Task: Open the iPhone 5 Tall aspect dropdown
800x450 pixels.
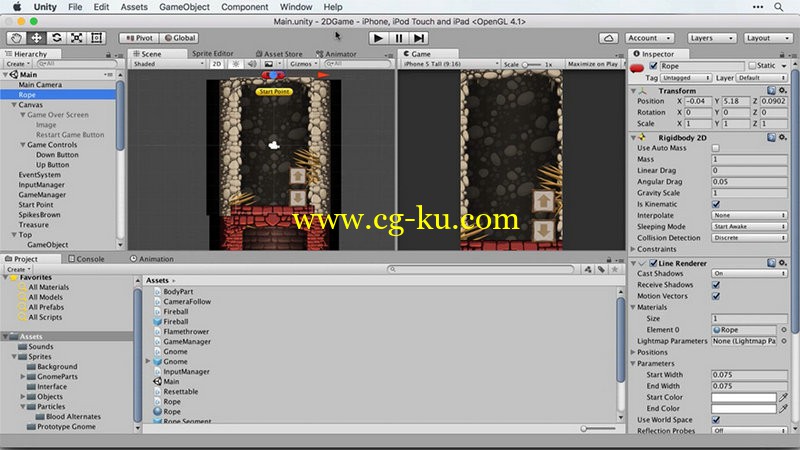Action: tap(451, 64)
